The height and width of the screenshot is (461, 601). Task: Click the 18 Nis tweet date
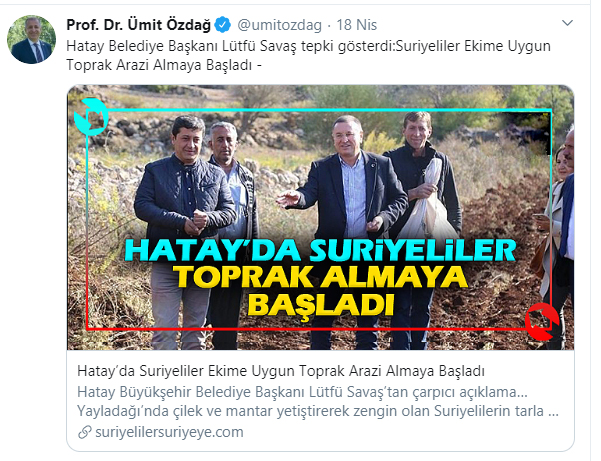(357, 25)
